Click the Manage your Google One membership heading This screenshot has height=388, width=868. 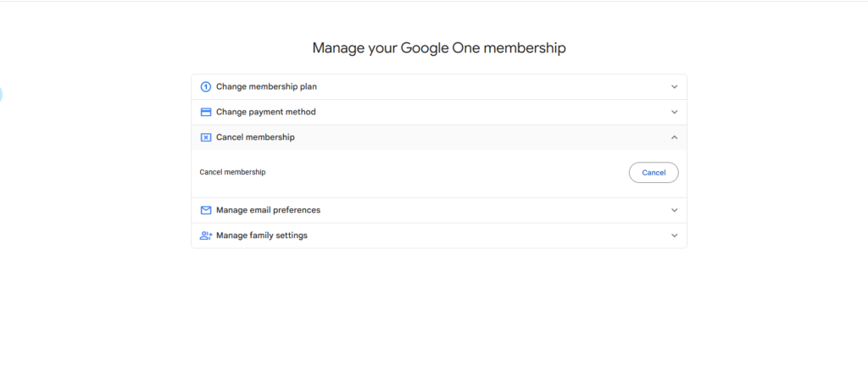point(438,48)
